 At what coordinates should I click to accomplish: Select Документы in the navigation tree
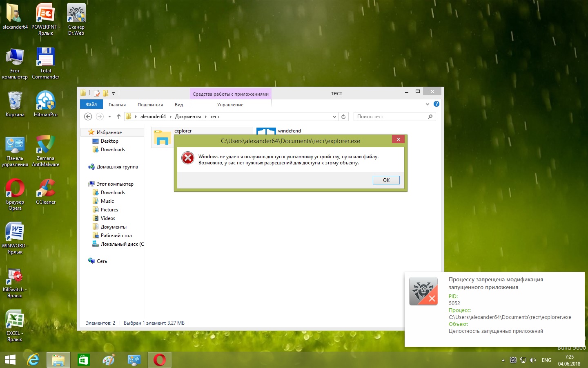[114, 227]
